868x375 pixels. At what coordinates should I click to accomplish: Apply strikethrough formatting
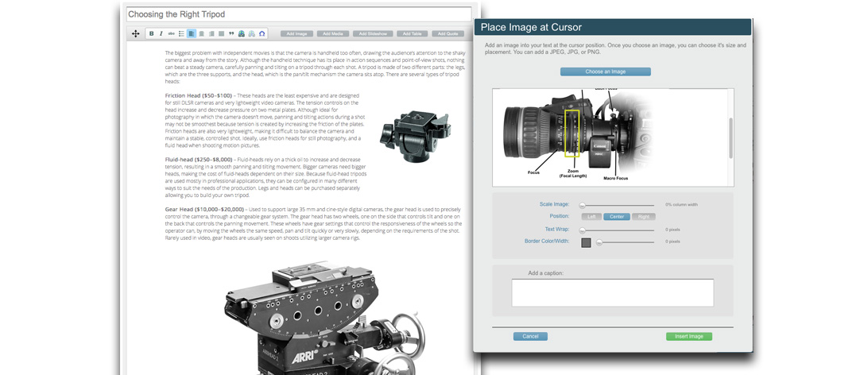click(171, 34)
